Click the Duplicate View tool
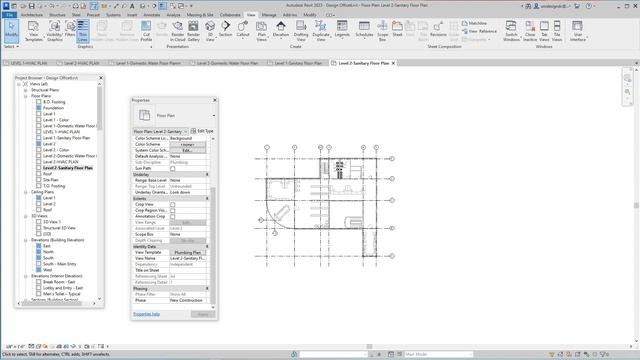 tap(320, 31)
